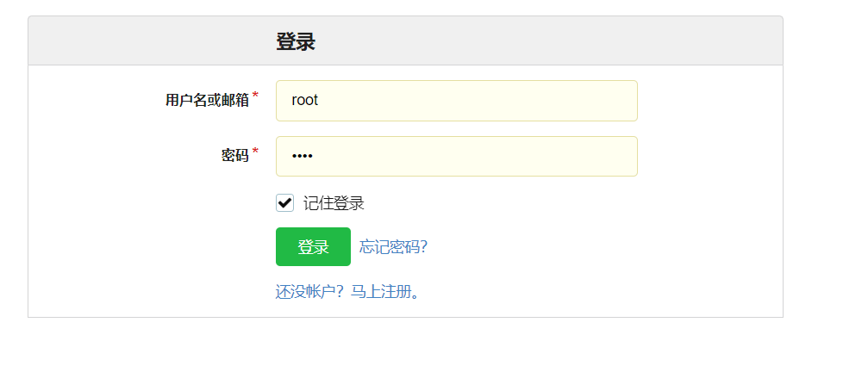Click the 记住登录 label text
The height and width of the screenshot is (366, 868).
click(334, 203)
